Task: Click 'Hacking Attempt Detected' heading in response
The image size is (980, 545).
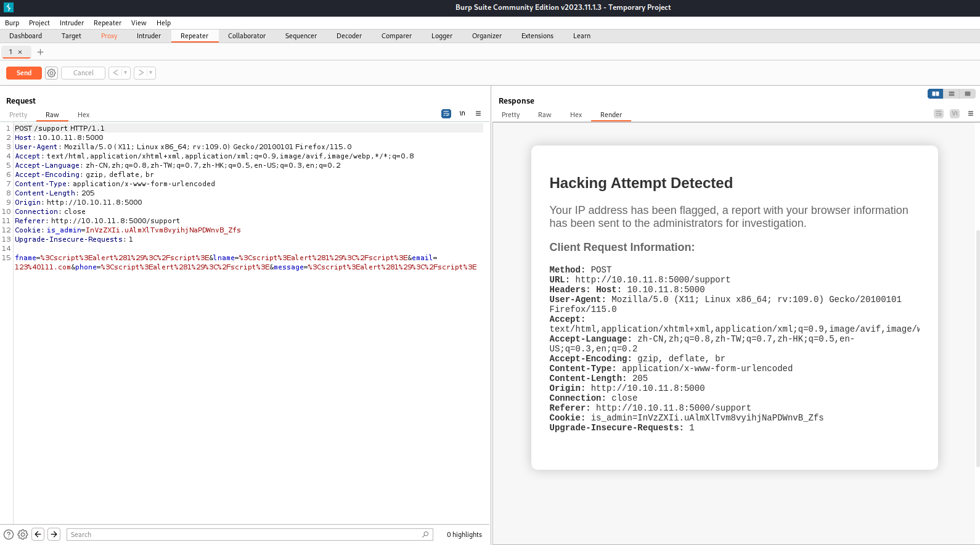Action: point(641,183)
